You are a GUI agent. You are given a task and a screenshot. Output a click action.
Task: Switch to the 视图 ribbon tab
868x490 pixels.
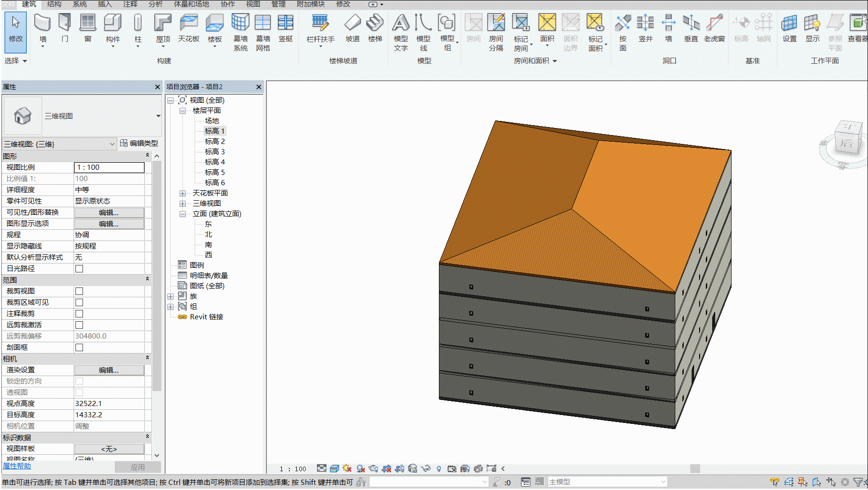click(x=253, y=4)
